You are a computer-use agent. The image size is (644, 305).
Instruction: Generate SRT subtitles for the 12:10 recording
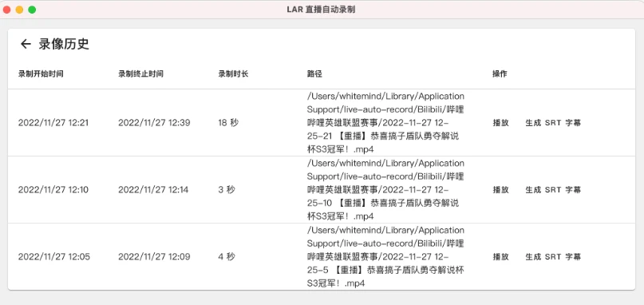(x=553, y=190)
